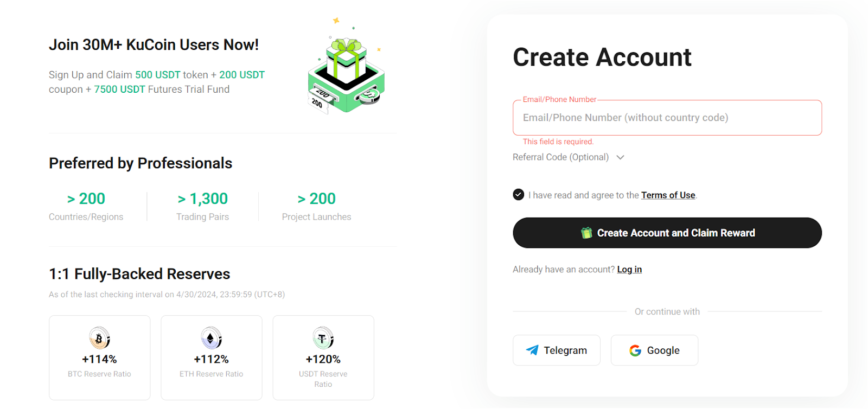The image size is (868, 409).
Task: Click Create Account and Claim Reward button
Action: [x=667, y=233]
